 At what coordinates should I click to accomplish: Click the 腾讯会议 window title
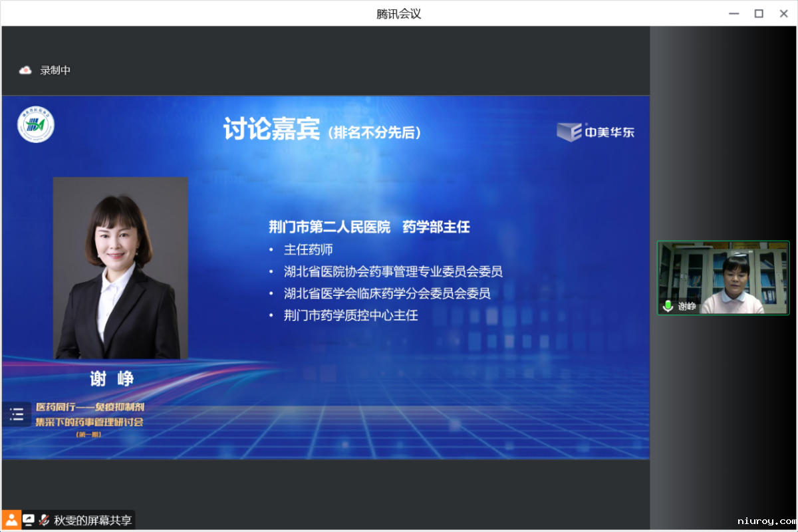pos(398,13)
